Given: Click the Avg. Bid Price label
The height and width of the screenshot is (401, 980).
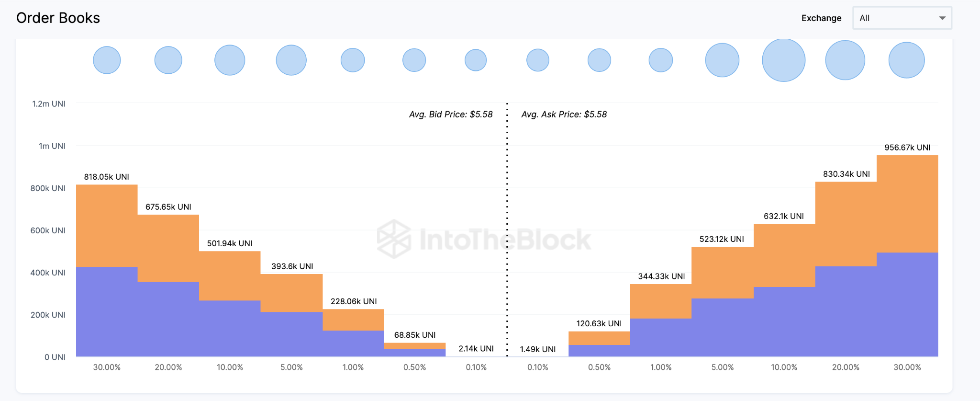Looking at the screenshot, I should tap(451, 115).
